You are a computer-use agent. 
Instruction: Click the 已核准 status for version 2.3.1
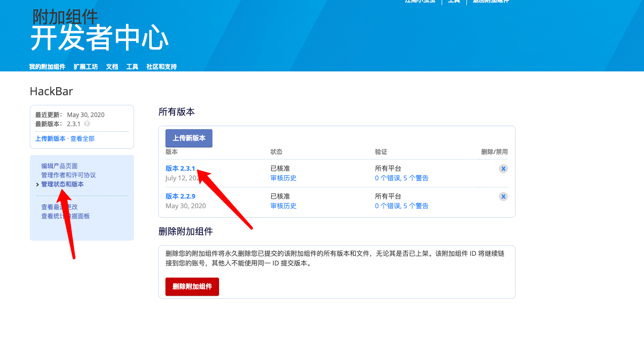(280, 169)
